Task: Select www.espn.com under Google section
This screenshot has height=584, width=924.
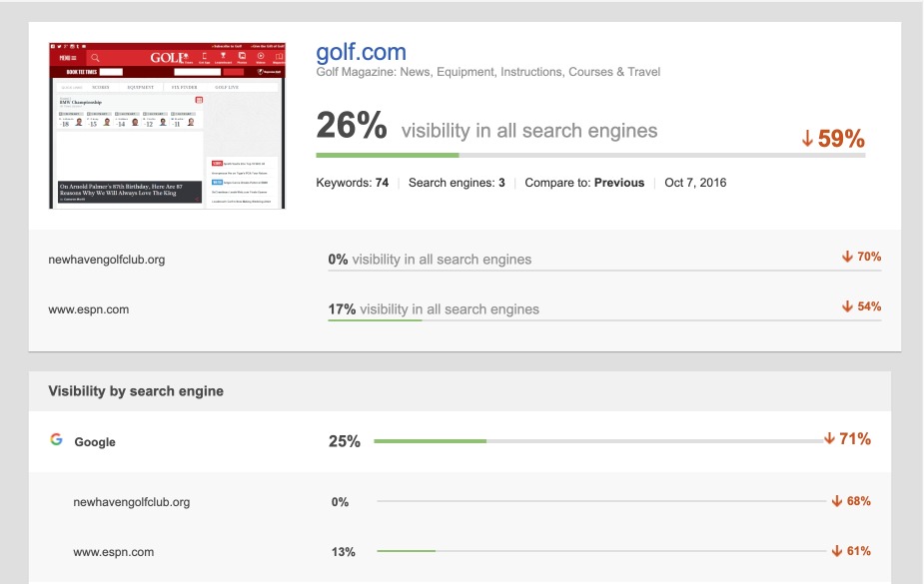Action: pyautogui.click(x=113, y=552)
